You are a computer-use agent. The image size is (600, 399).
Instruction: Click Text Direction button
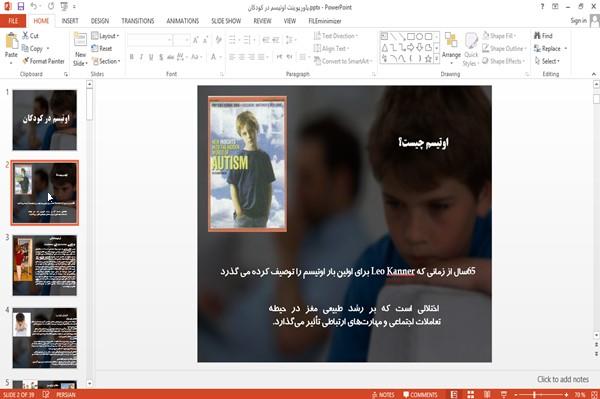[336, 36]
